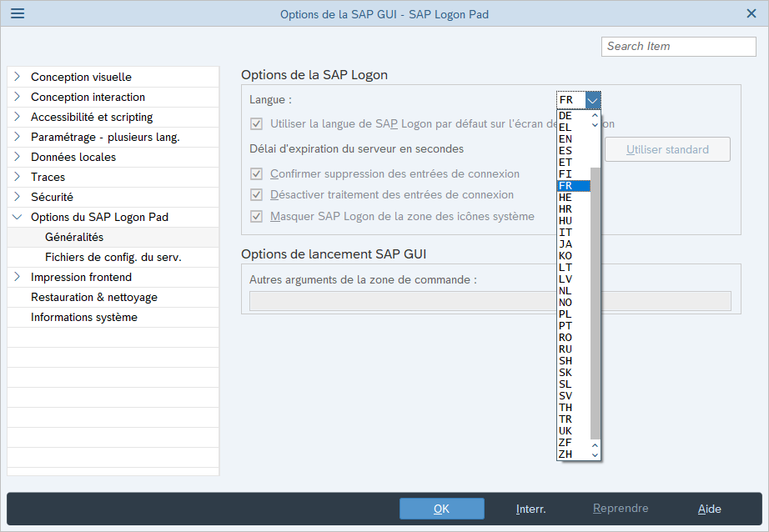Choose HR in the language list
769x532 pixels.
(x=574, y=209)
